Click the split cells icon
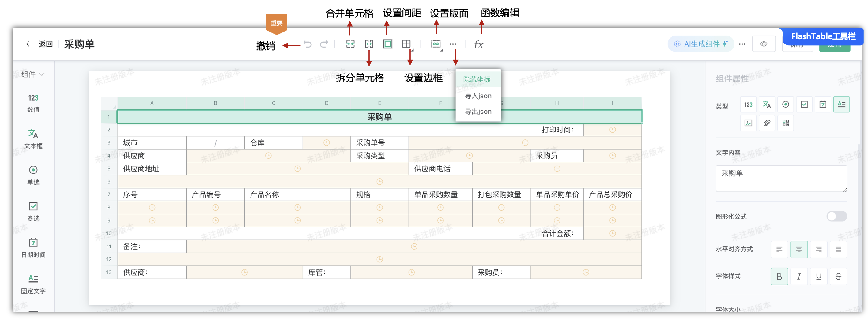 click(369, 44)
